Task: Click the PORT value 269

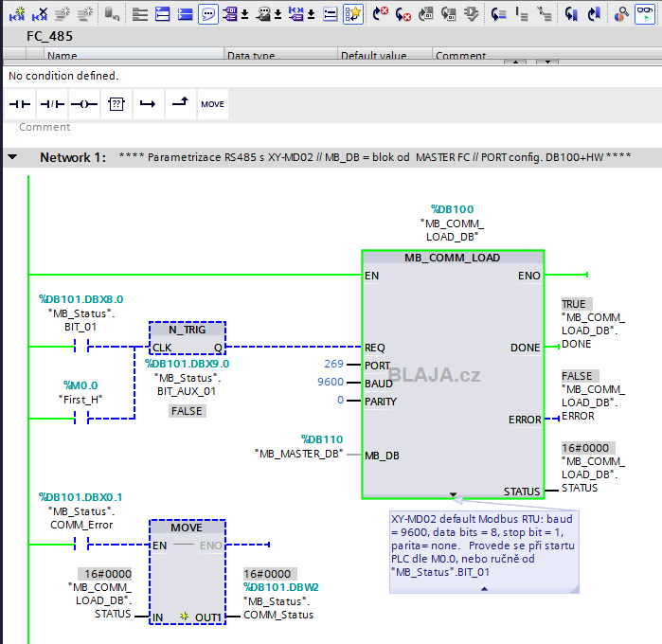Action: click(x=333, y=364)
